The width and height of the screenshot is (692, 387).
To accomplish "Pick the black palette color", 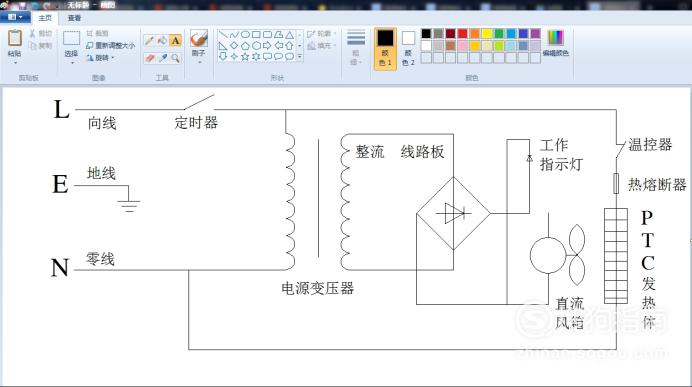I will tap(426, 34).
